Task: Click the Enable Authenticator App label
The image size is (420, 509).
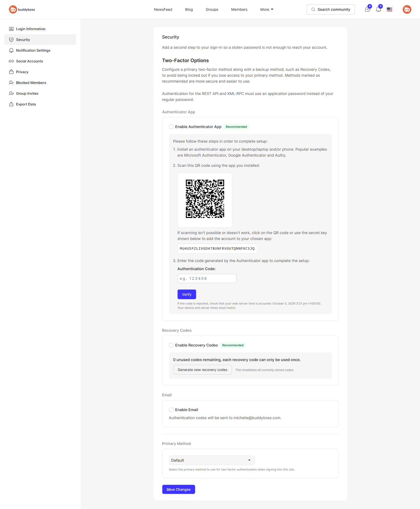Action: coord(198,127)
